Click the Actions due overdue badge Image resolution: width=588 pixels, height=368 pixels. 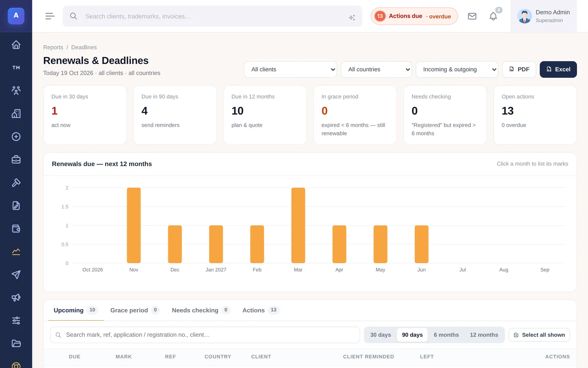tap(414, 16)
